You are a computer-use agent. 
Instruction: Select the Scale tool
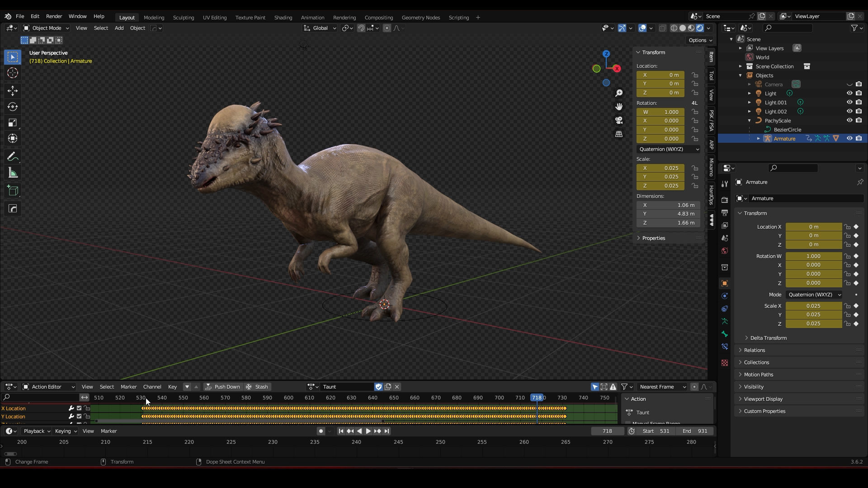click(13, 122)
